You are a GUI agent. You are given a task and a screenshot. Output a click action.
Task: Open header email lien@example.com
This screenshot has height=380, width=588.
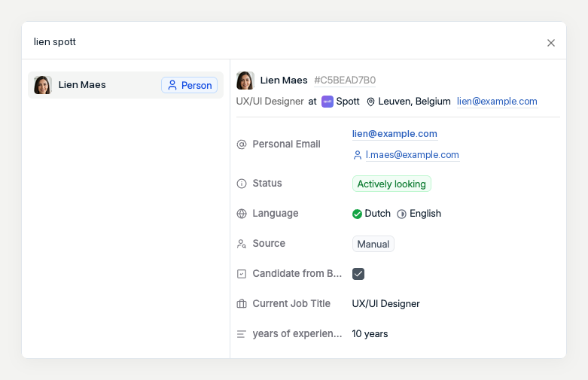point(497,102)
